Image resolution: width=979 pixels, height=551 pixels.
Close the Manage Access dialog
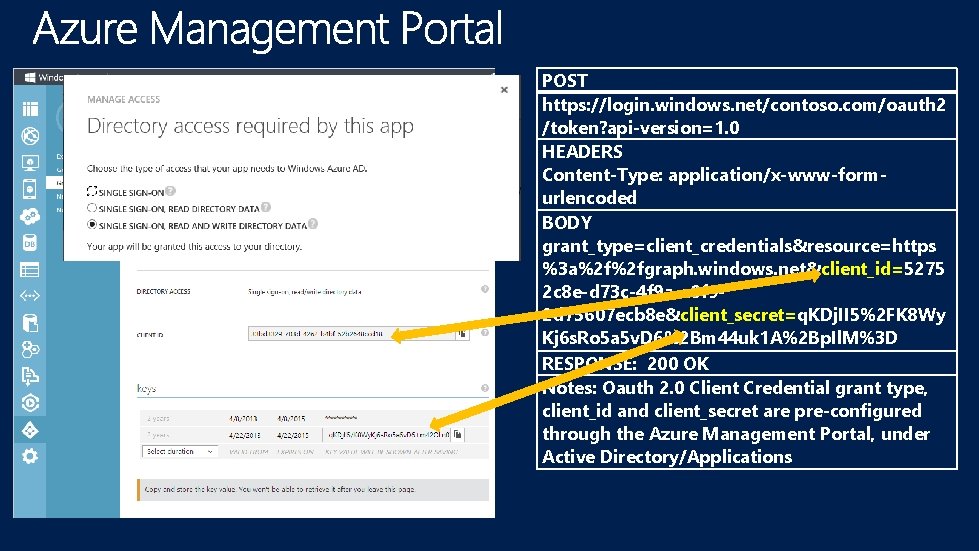pos(504,90)
